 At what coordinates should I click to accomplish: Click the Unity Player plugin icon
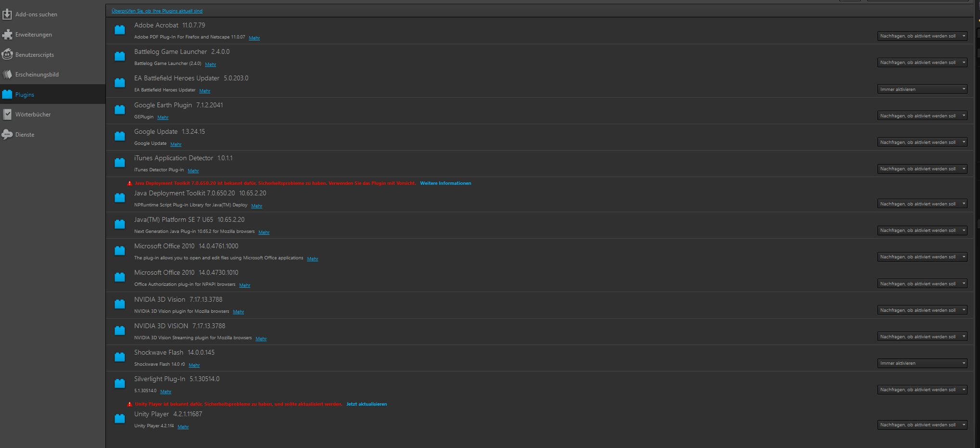(120, 419)
